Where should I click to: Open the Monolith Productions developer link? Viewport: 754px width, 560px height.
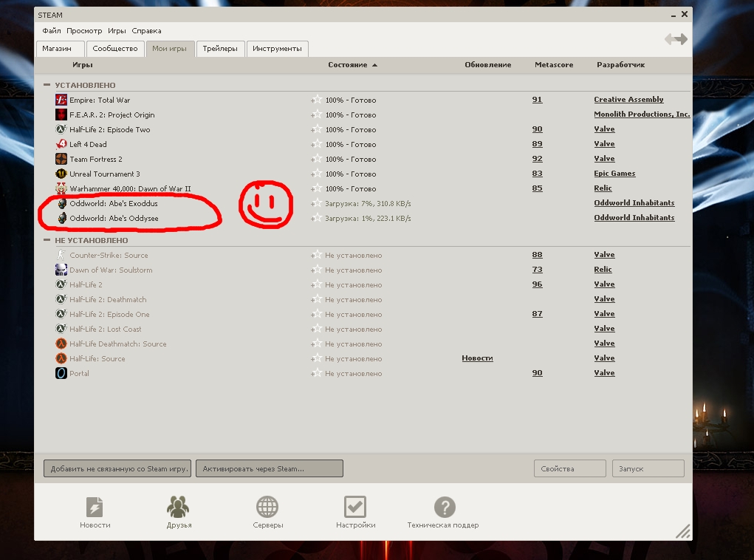coord(642,115)
